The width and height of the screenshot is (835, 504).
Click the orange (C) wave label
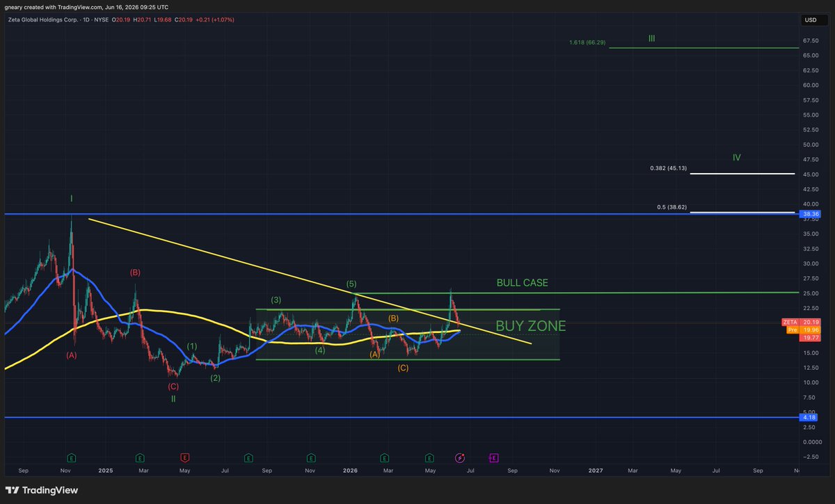tap(403, 368)
